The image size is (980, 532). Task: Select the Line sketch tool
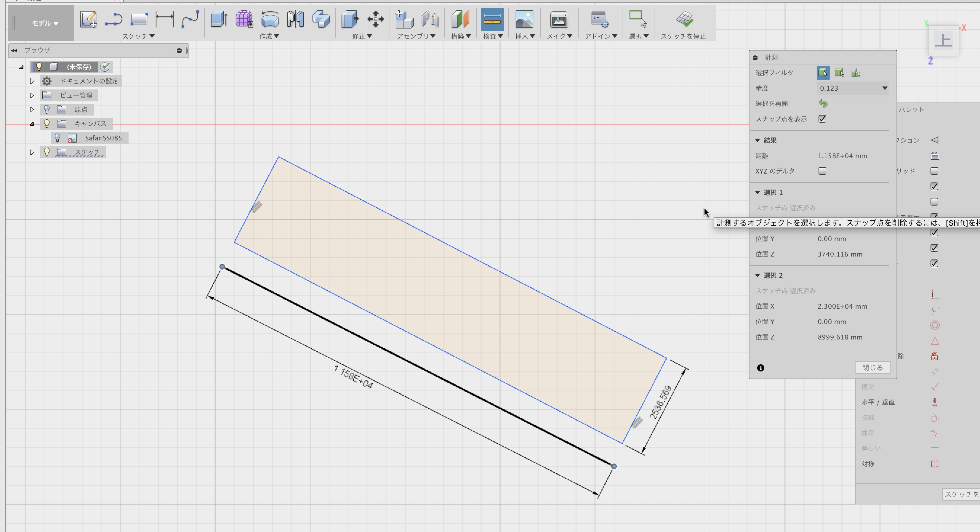pos(113,19)
